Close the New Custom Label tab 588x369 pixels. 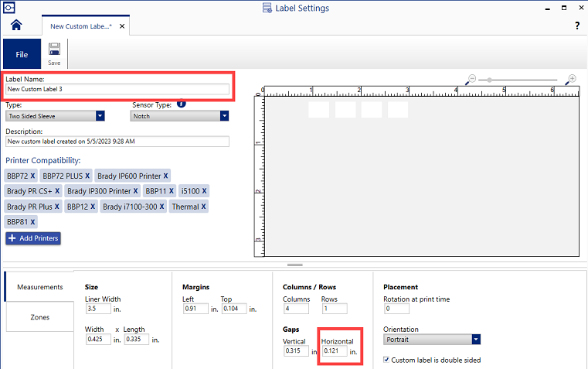pos(122,26)
